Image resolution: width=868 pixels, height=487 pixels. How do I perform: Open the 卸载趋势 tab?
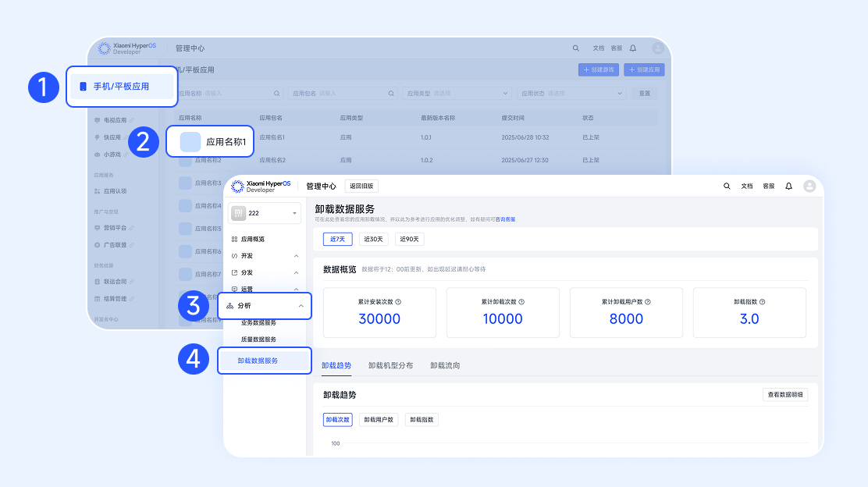[x=336, y=366]
